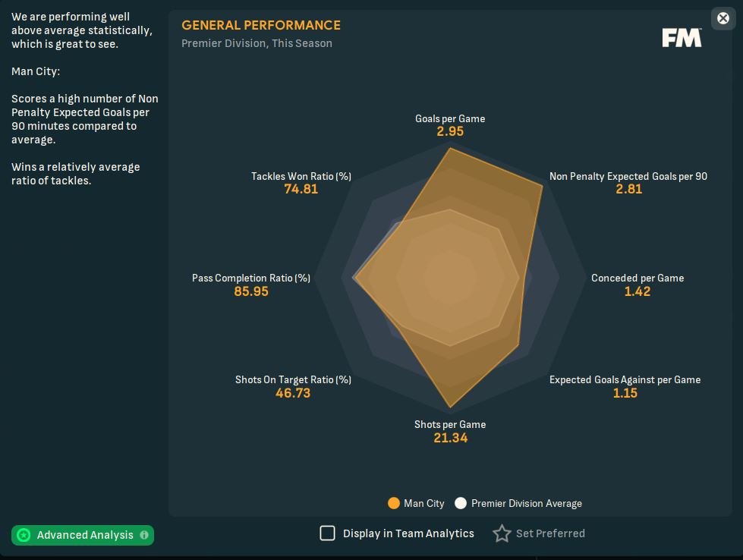Click the Set Preferred star icon
This screenshot has width=743, height=560.
[502, 533]
